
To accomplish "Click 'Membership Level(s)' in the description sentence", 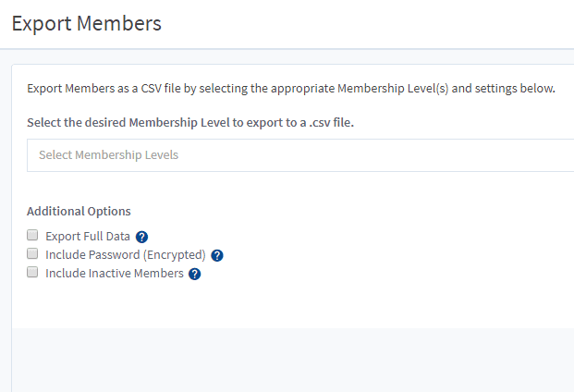I will (393, 89).
